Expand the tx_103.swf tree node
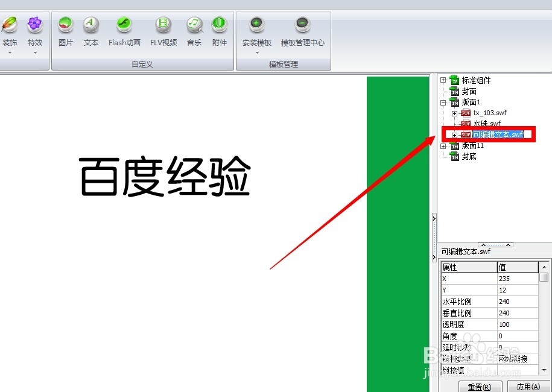The height and width of the screenshot is (392, 552). 454,113
